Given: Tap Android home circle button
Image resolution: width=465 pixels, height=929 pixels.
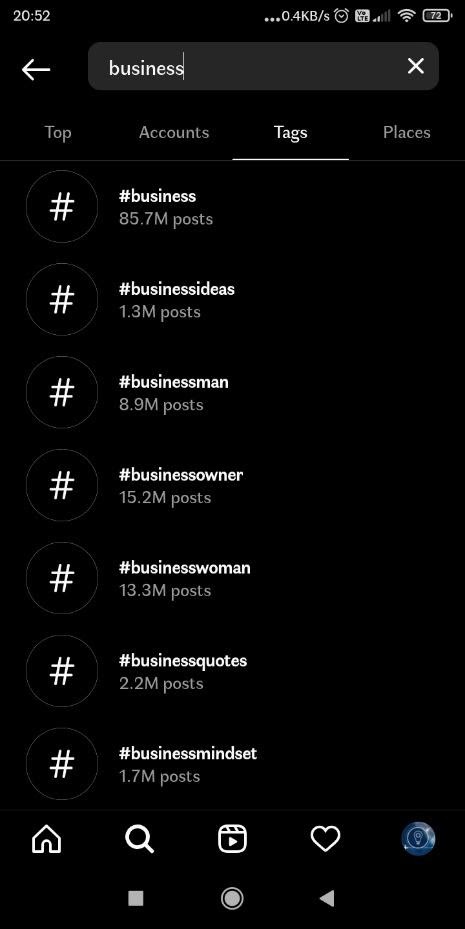Looking at the screenshot, I should click(x=232, y=898).
